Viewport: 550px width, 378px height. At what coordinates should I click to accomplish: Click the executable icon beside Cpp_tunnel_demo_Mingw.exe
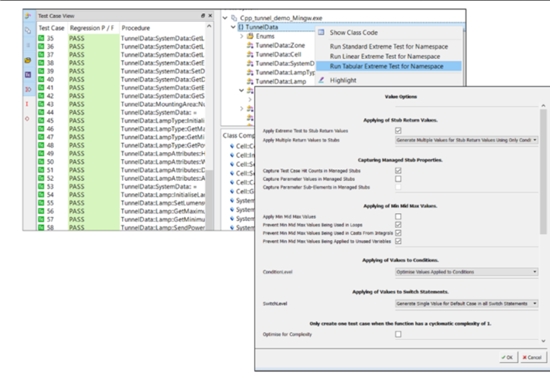(234, 18)
